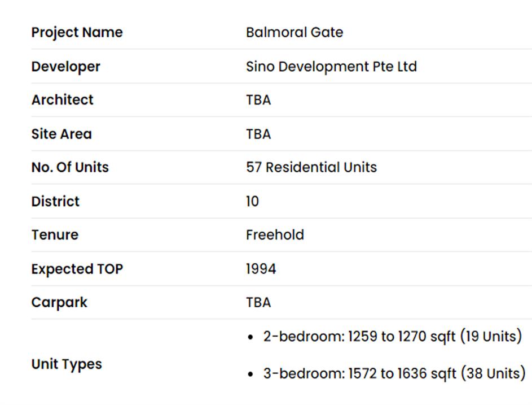Select the Balmoral Gate project name value
This screenshot has height=405, width=532.
tap(294, 32)
